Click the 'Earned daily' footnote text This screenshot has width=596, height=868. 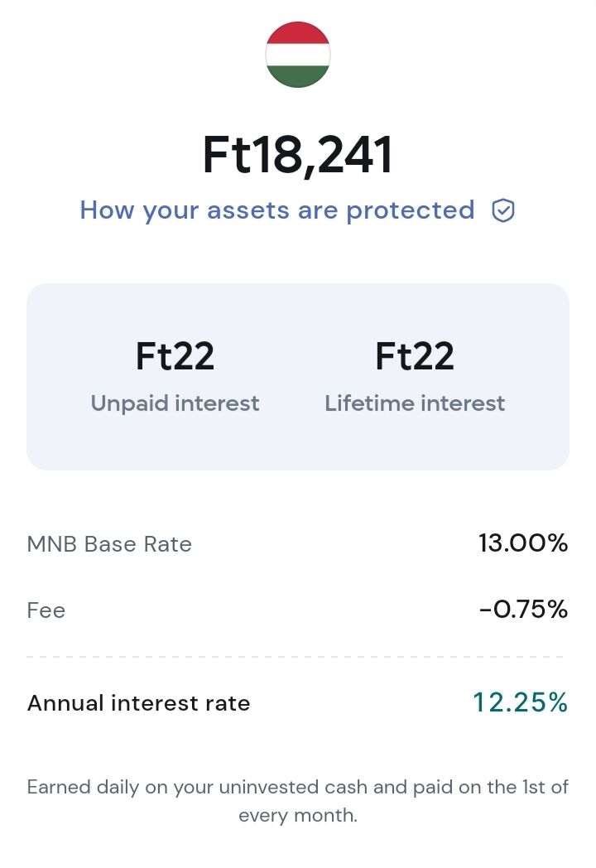click(x=298, y=801)
